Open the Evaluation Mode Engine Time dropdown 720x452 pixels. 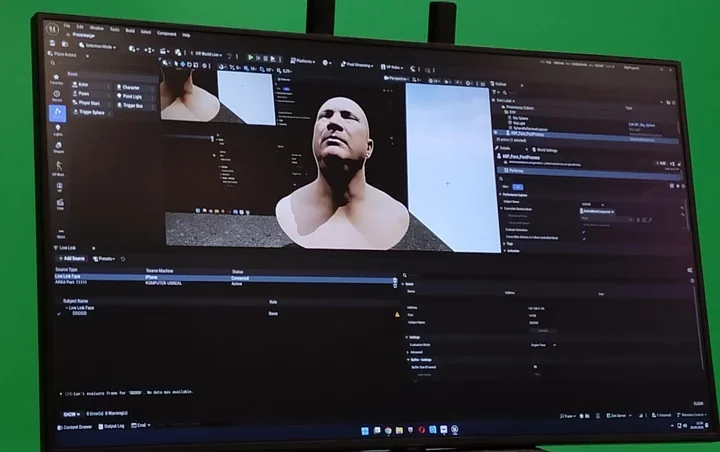coord(543,345)
